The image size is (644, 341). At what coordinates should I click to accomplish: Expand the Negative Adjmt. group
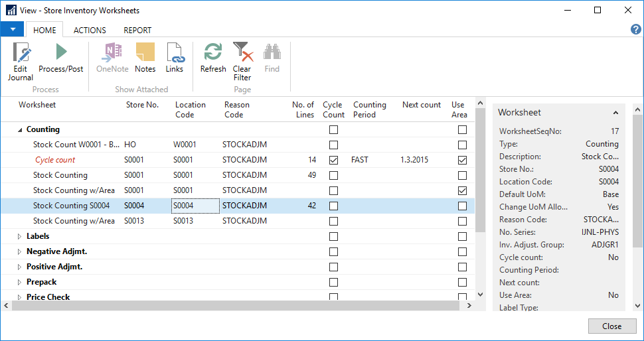pos(19,251)
